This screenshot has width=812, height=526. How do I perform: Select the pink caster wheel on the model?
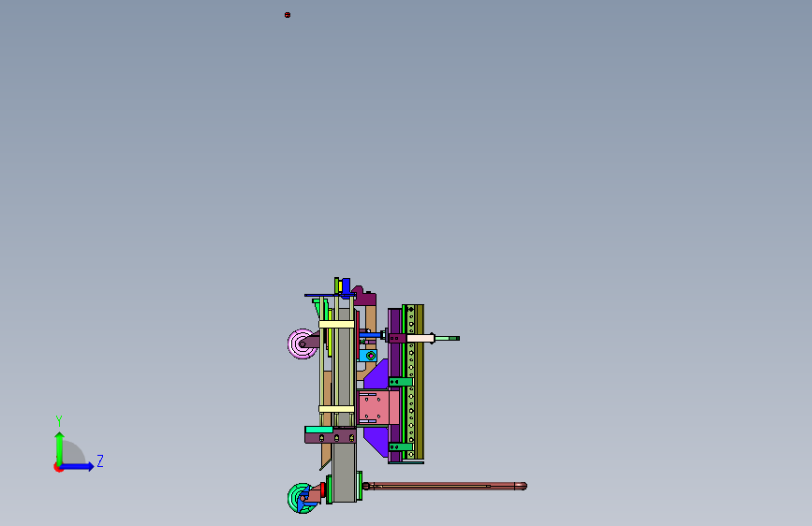tap(302, 343)
